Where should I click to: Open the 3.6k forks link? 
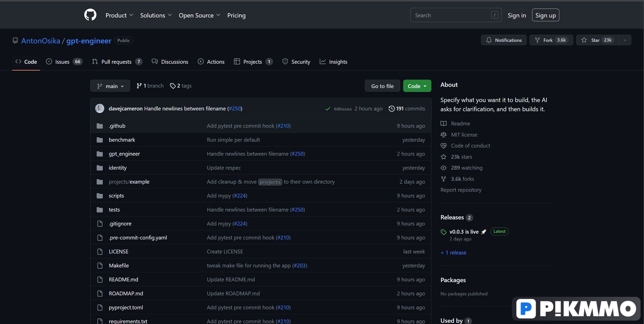click(462, 179)
